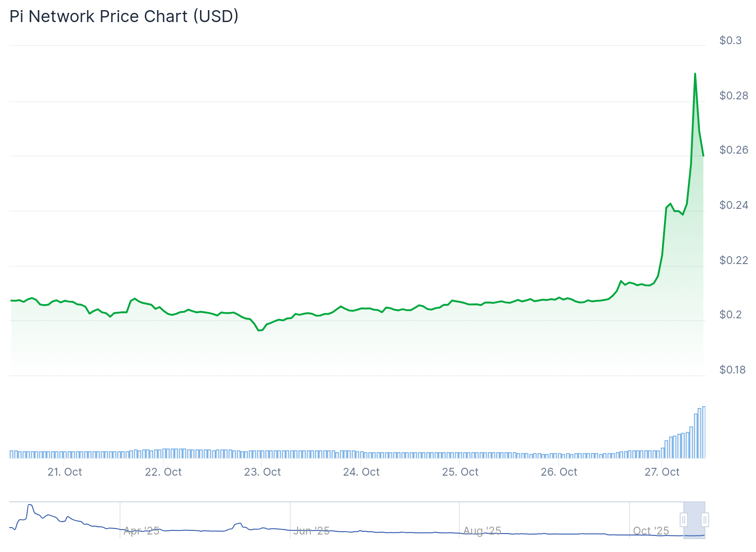Viewport: 756px width, 552px height.
Task: Click the price dip near 23. Oct
Action: pyautogui.click(x=260, y=330)
